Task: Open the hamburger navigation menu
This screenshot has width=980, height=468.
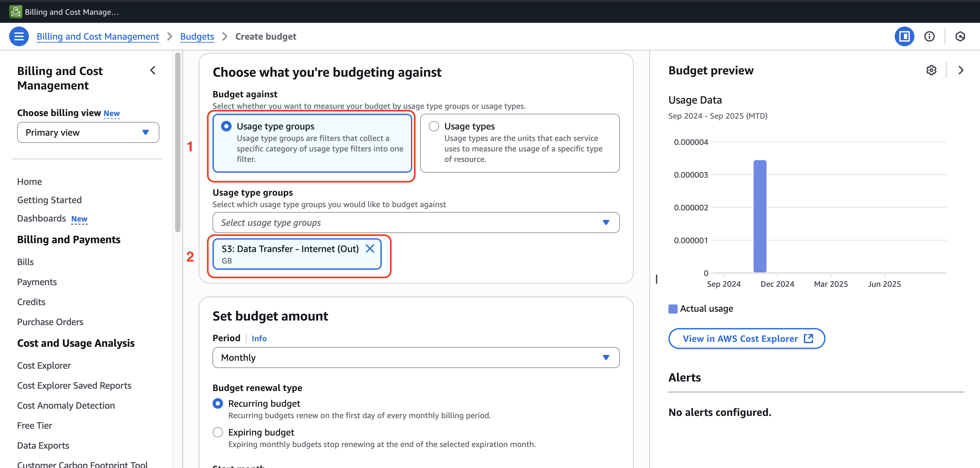Action: point(19,36)
